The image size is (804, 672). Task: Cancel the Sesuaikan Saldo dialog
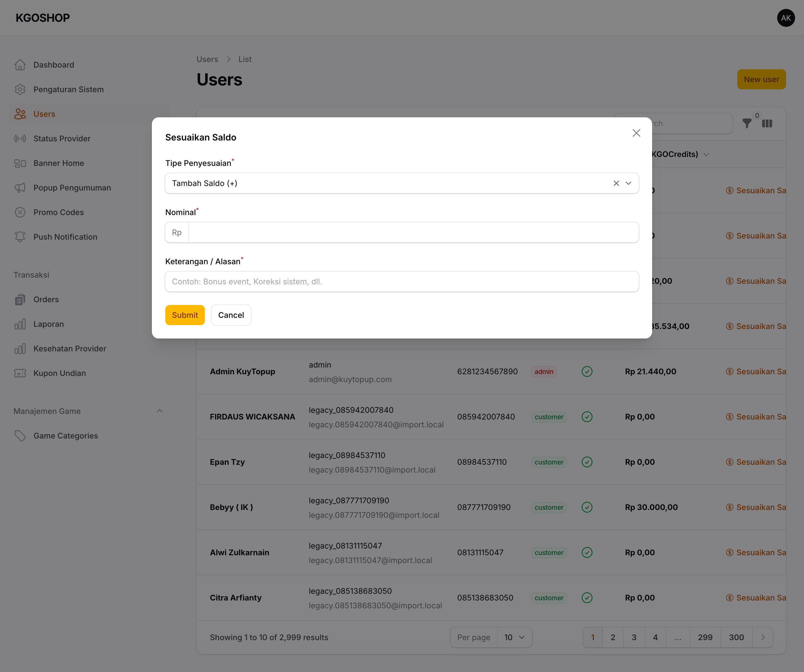pos(231,315)
